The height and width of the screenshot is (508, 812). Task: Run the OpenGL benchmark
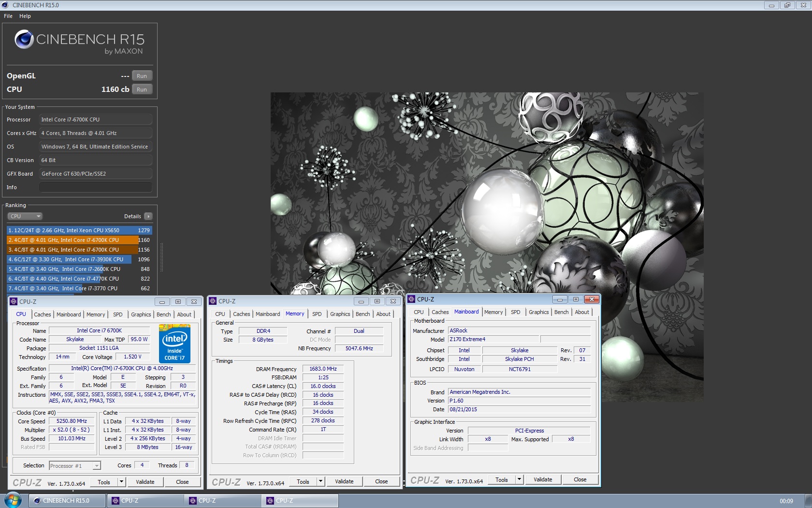142,76
